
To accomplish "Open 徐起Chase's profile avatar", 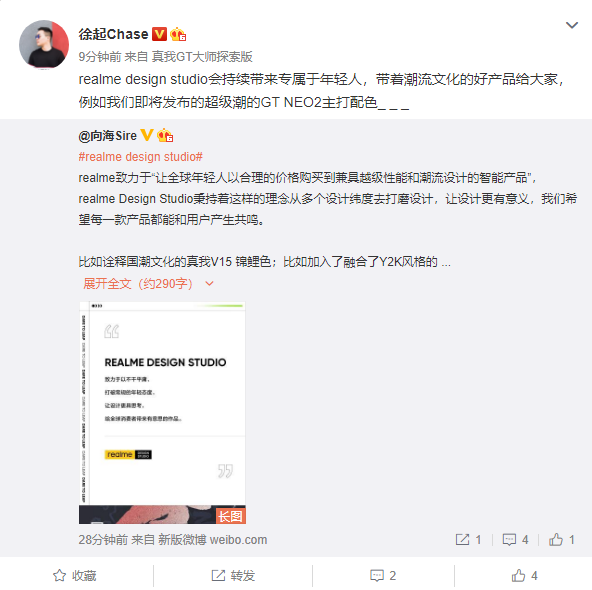I will (44, 45).
